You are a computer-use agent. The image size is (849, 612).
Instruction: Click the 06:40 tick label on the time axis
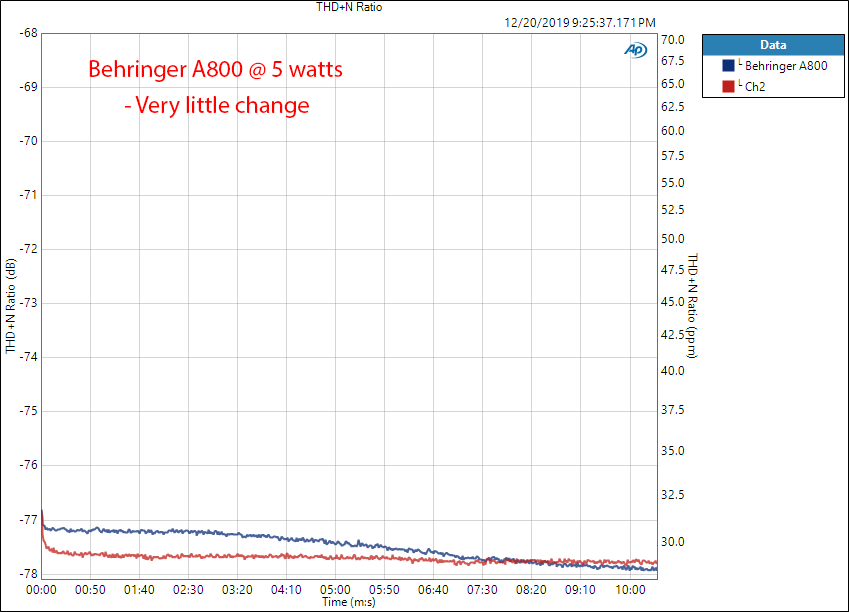[x=433, y=590]
